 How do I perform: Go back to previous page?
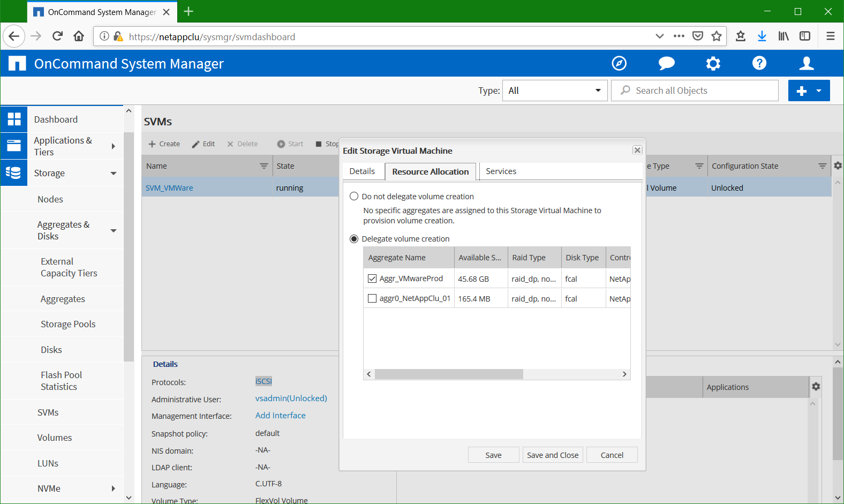pyautogui.click(x=14, y=36)
